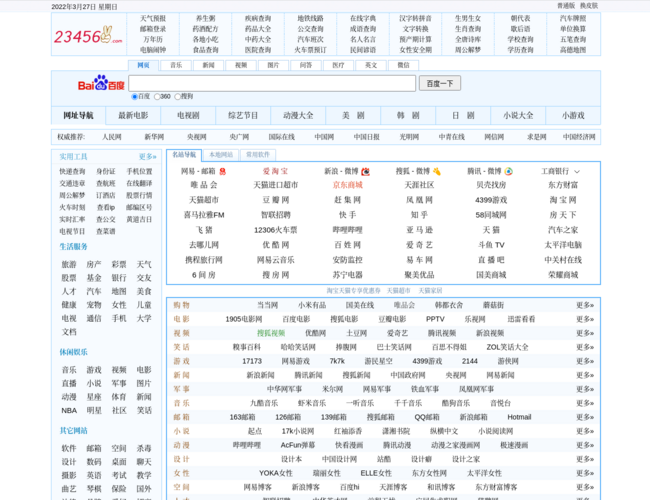Expand 更多» on the 笑话 row

(x=585, y=347)
